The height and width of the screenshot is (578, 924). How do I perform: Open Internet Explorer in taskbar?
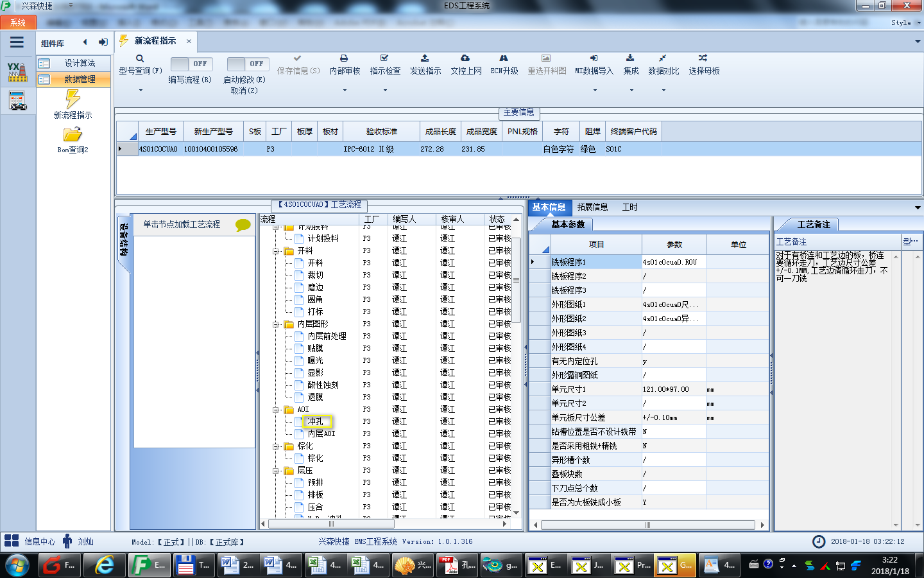[104, 565]
